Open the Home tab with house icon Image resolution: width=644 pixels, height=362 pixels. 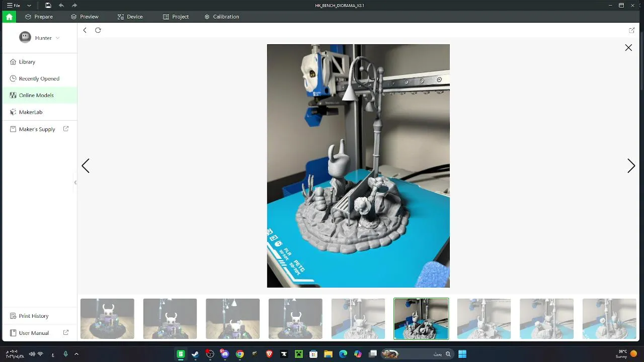[x=9, y=17]
